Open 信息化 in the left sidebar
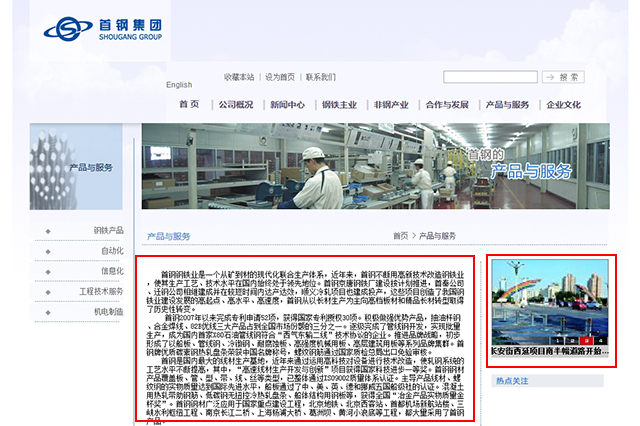Screen dimensions: 640x426 pyautogui.click(x=112, y=271)
